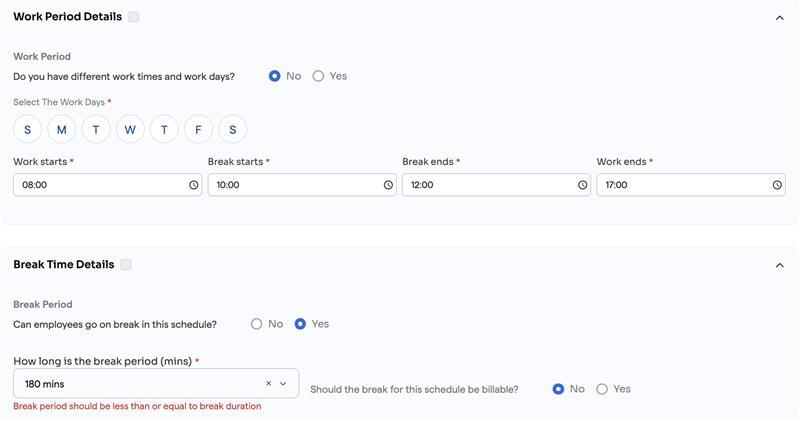Image resolution: width=800 pixels, height=421 pixels.
Task: Select Monday in the work days
Action: tap(62, 129)
